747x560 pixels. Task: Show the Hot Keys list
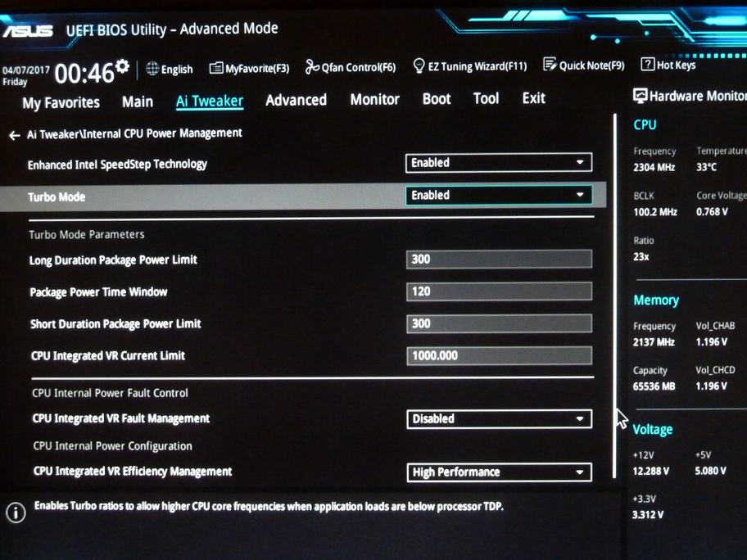(x=668, y=65)
